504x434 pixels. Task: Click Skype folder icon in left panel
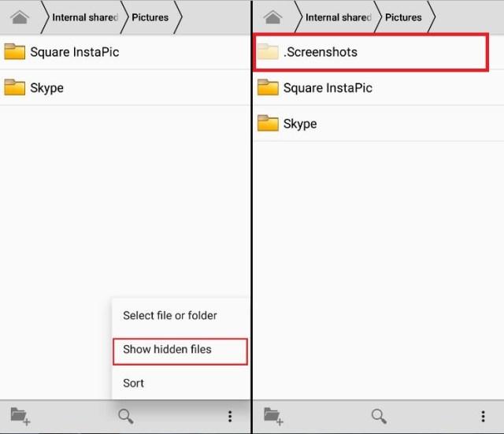(x=15, y=87)
